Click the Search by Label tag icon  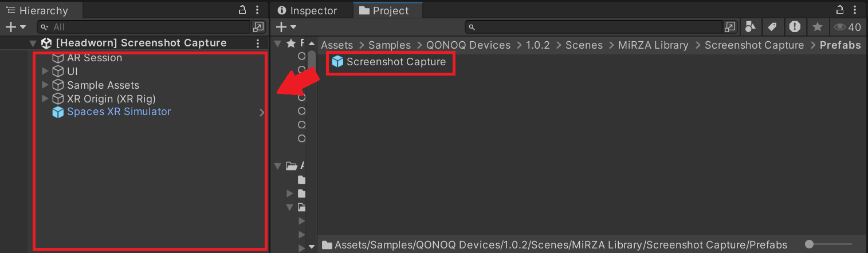(x=772, y=27)
